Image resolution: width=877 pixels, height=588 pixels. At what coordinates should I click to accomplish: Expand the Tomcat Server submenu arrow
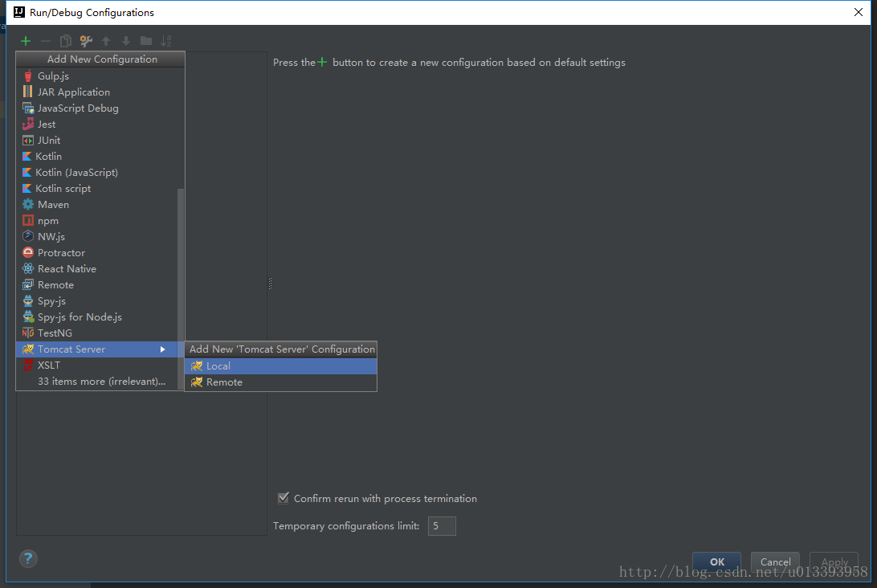click(x=163, y=349)
